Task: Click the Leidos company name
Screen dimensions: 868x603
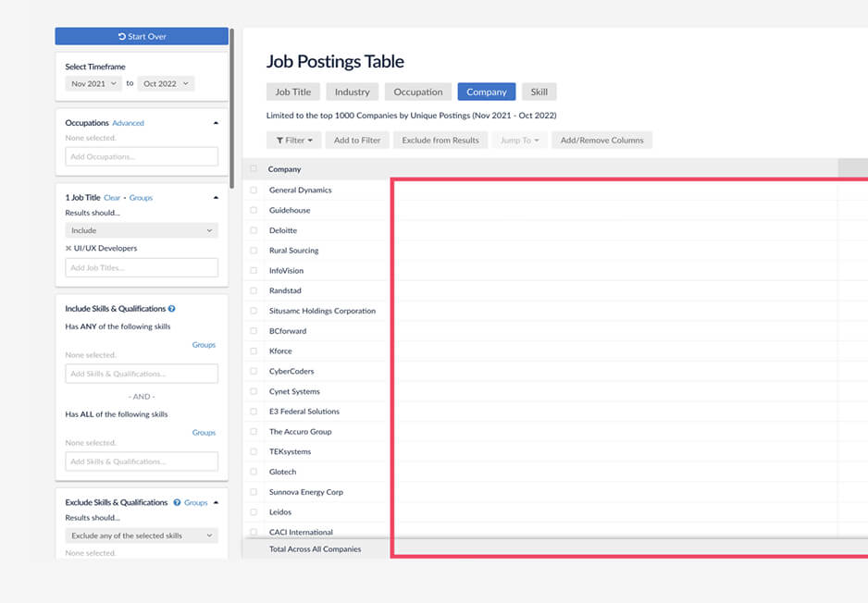Action: [280, 512]
